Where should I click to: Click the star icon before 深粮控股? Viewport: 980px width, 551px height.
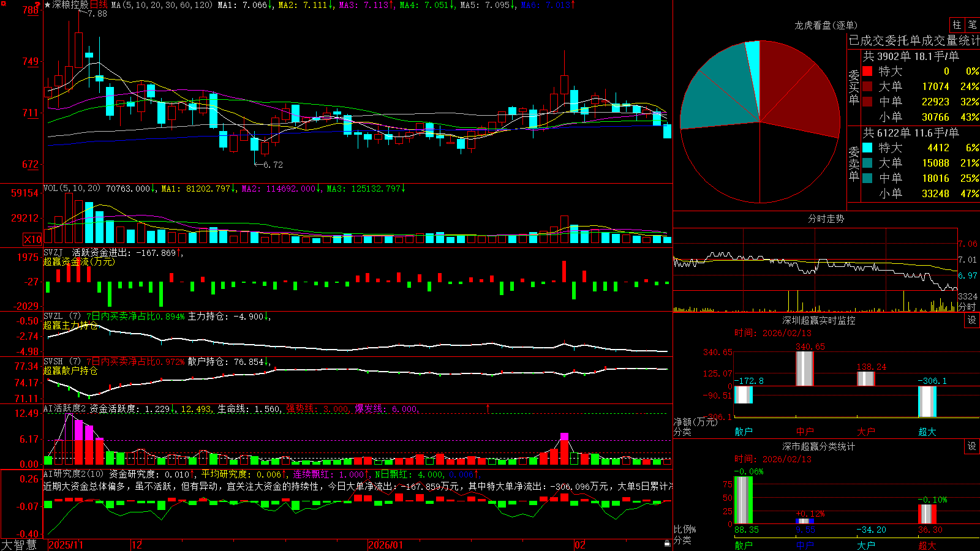48,5
